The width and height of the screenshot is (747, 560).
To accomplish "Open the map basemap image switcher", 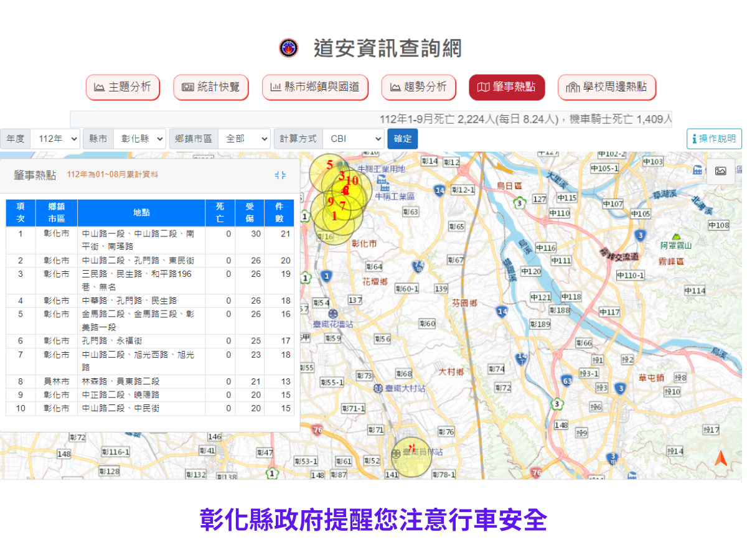I will [x=720, y=171].
